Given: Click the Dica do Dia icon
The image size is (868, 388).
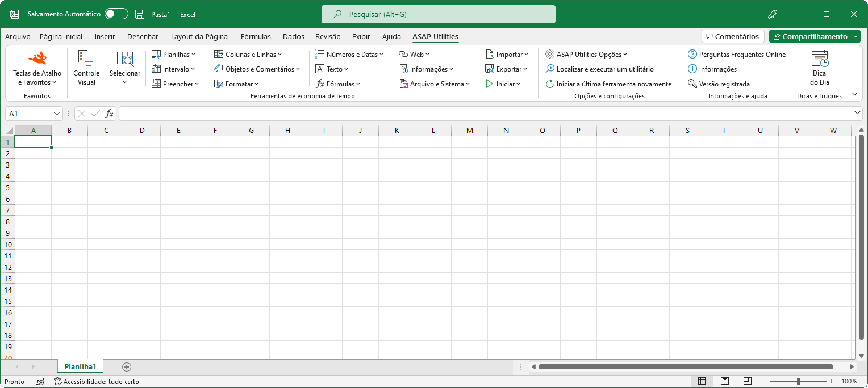Looking at the screenshot, I should point(819,68).
